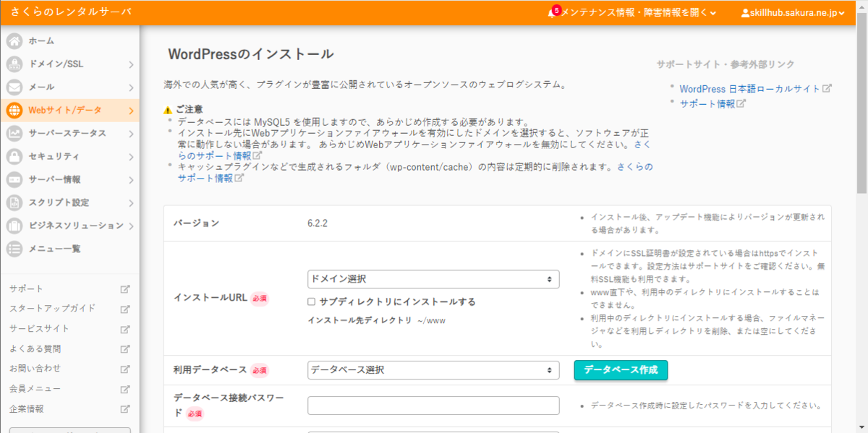
Task: Enable サブディレクトリにインストールする checkbox
Action: pyautogui.click(x=312, y=301)
